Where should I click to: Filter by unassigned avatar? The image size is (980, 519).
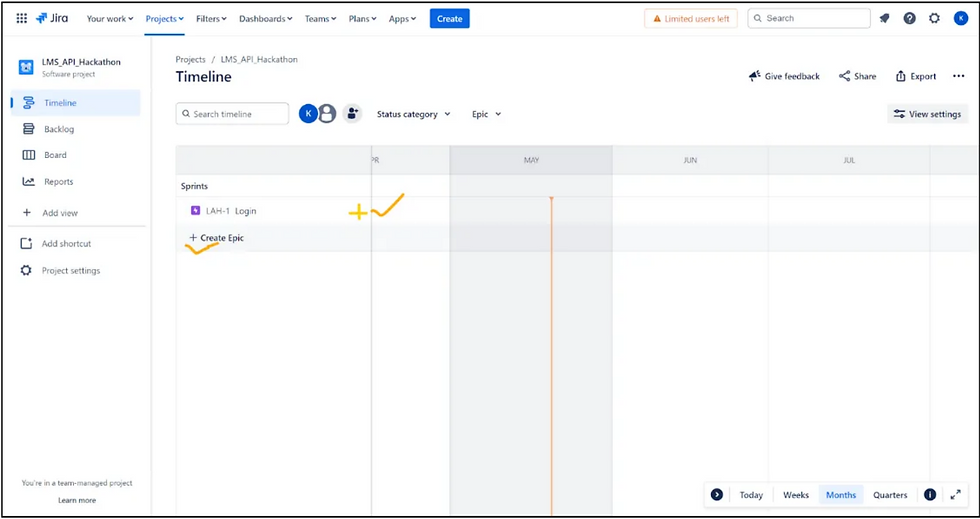tap(327, 114)
